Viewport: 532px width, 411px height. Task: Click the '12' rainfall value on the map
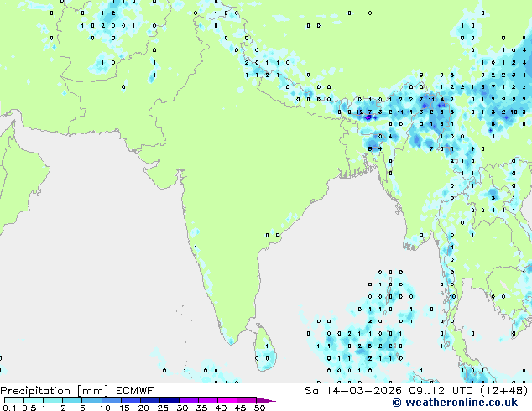click(360, 112)
